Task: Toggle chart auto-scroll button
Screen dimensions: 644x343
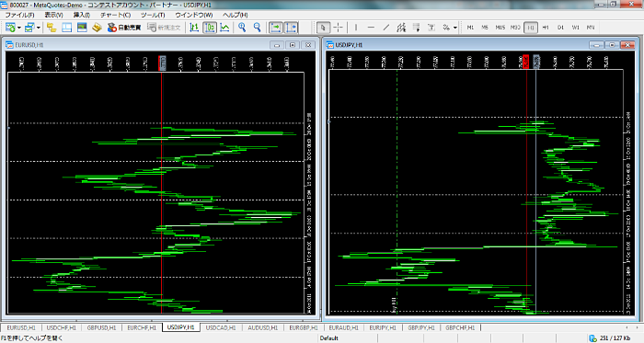Action: 276,28
